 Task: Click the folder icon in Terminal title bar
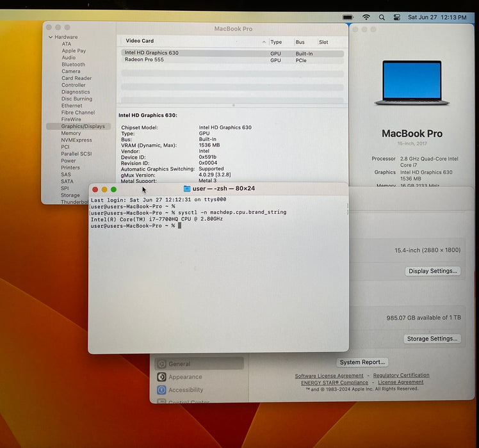[186, 189]
